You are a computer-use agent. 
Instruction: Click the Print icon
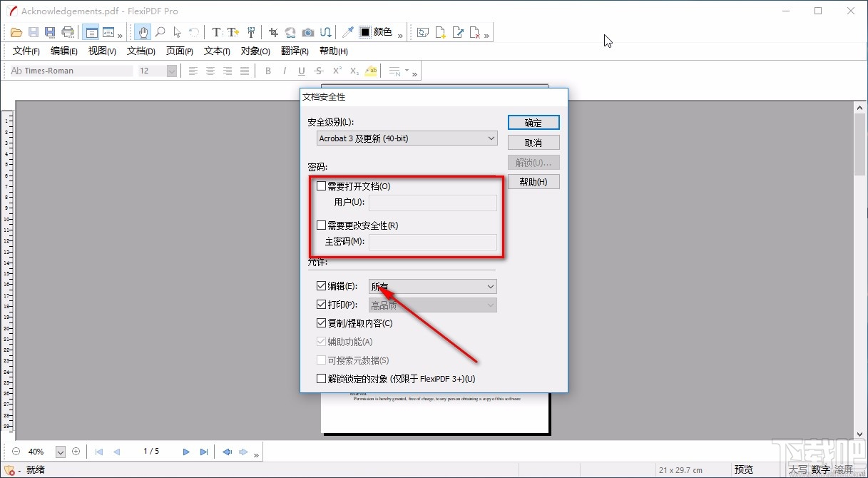point(68,31)
